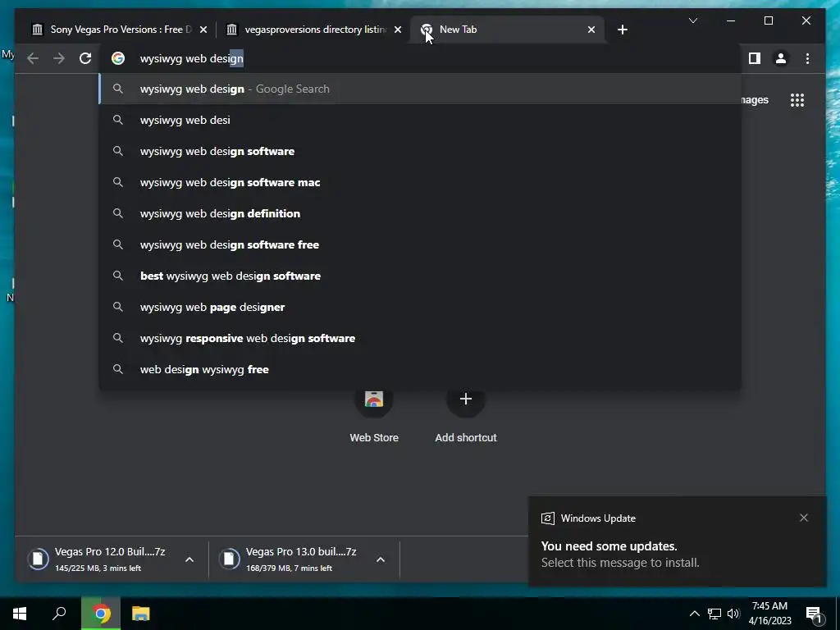
Task: Open the profile avatar button
Action: [x=781, y=58]
